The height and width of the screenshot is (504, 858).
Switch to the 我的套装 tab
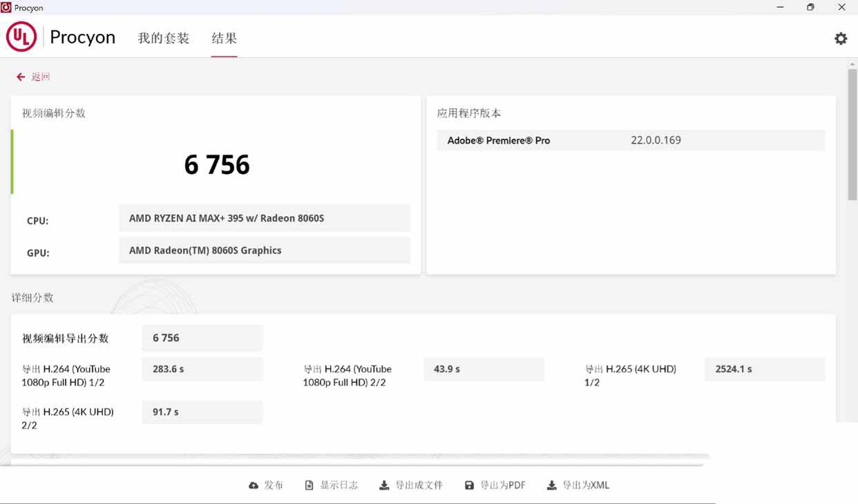(x=163, y=38)
